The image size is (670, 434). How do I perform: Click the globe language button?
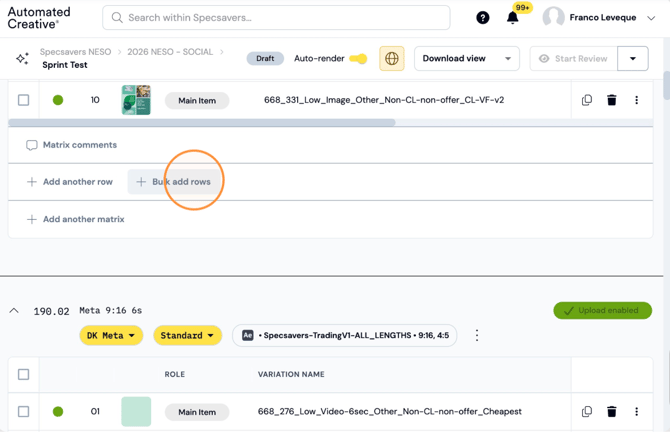pos(391,58)
